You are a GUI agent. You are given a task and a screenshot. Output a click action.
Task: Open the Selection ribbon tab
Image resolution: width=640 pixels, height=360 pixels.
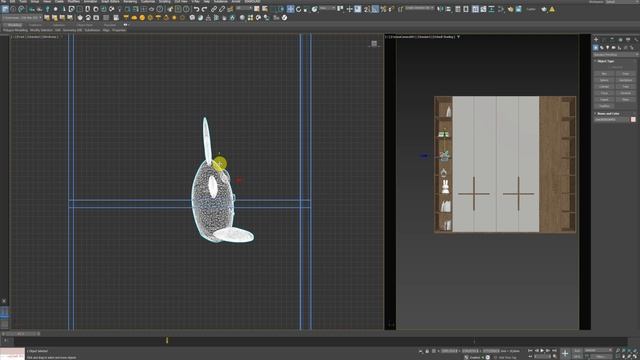[x=58, y=25]
